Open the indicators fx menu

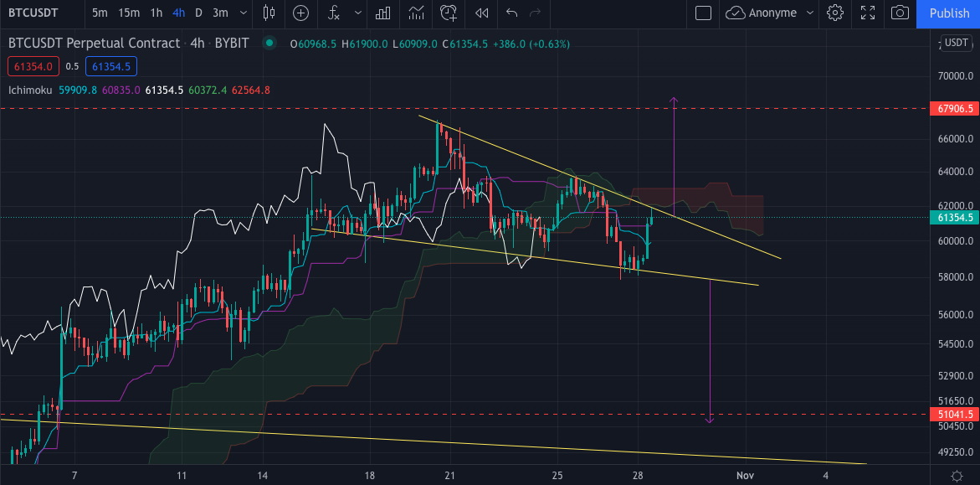click(334, 13)
